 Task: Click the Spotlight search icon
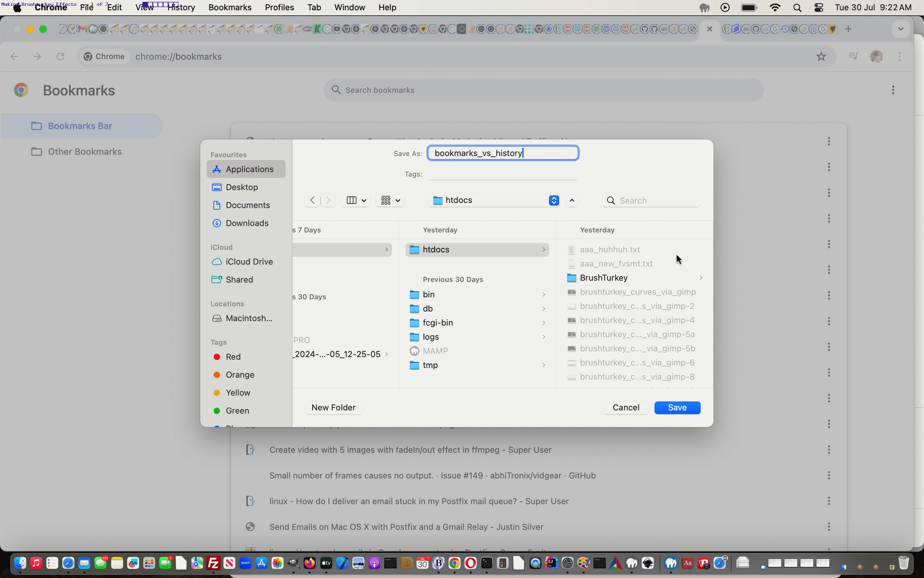[x=797, y=8]
